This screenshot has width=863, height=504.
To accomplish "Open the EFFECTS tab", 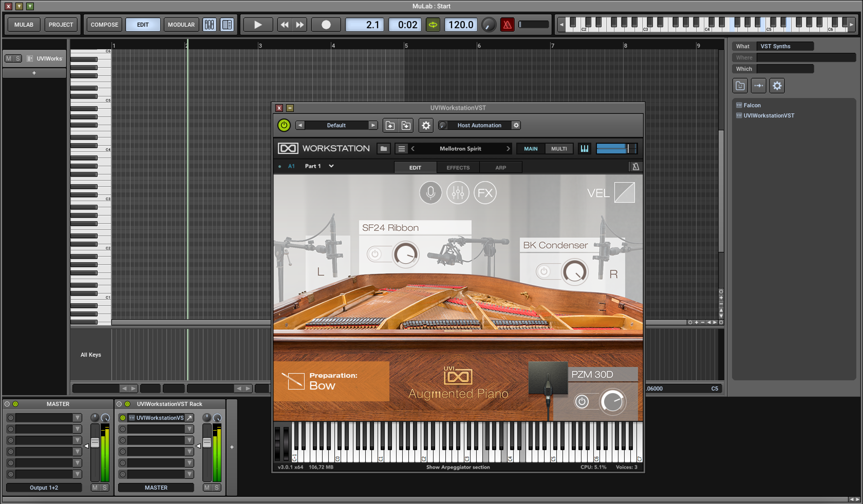I will 458,167.
